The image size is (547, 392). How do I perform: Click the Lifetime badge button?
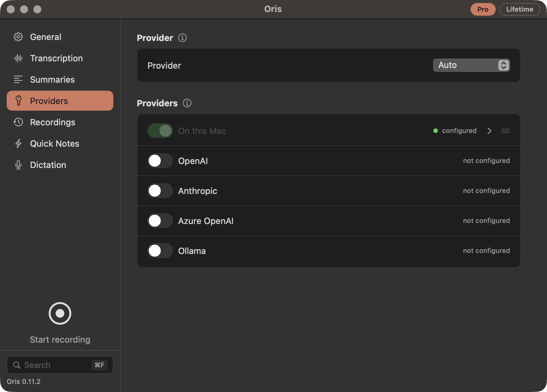point(520,9)
